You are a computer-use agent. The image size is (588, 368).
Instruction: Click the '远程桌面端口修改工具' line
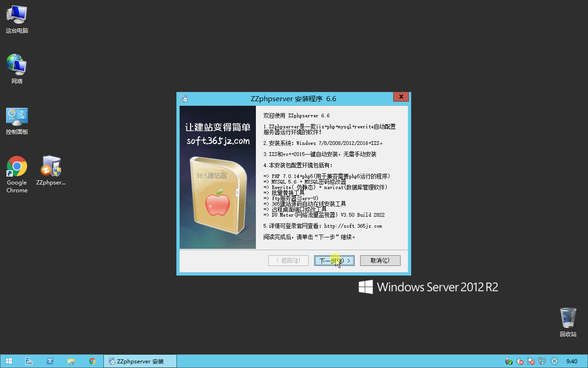[295, 209]
